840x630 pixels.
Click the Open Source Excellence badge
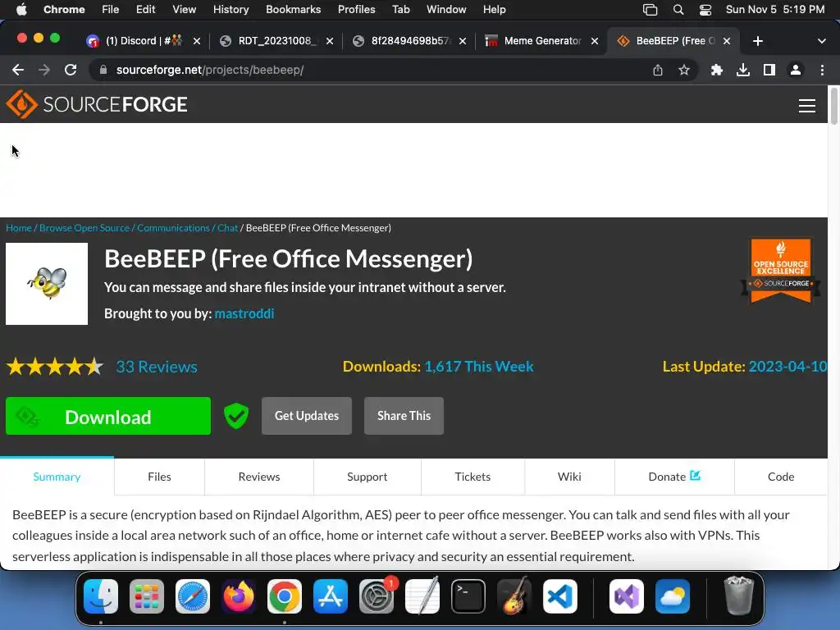781,271
